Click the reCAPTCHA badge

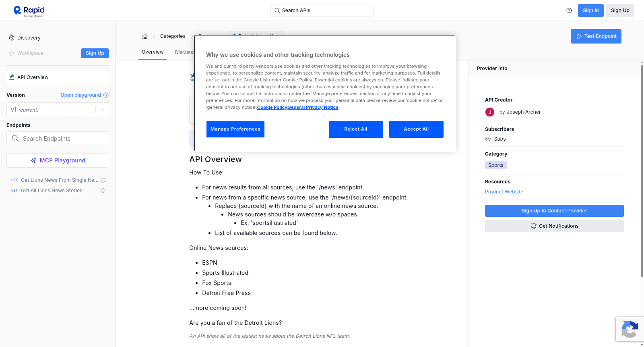pyautogui.click(x=630, y=329)
